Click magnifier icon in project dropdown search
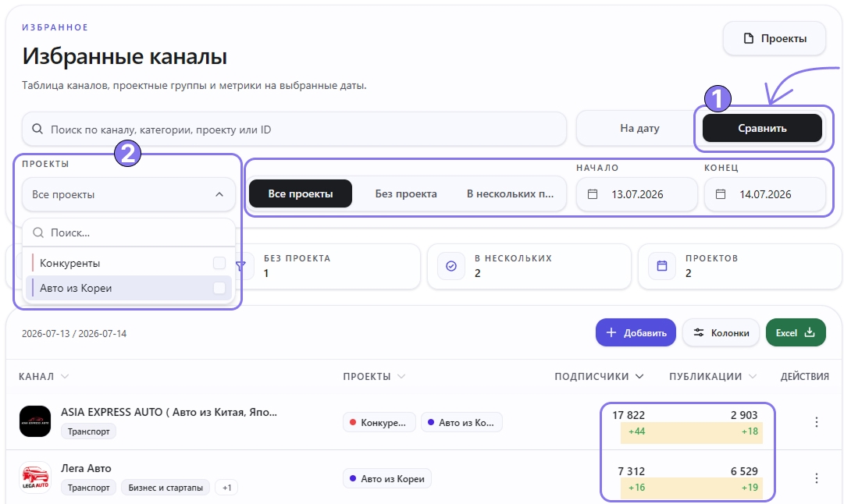Viewport: 844px width, 504px height. tap(38, 232)
